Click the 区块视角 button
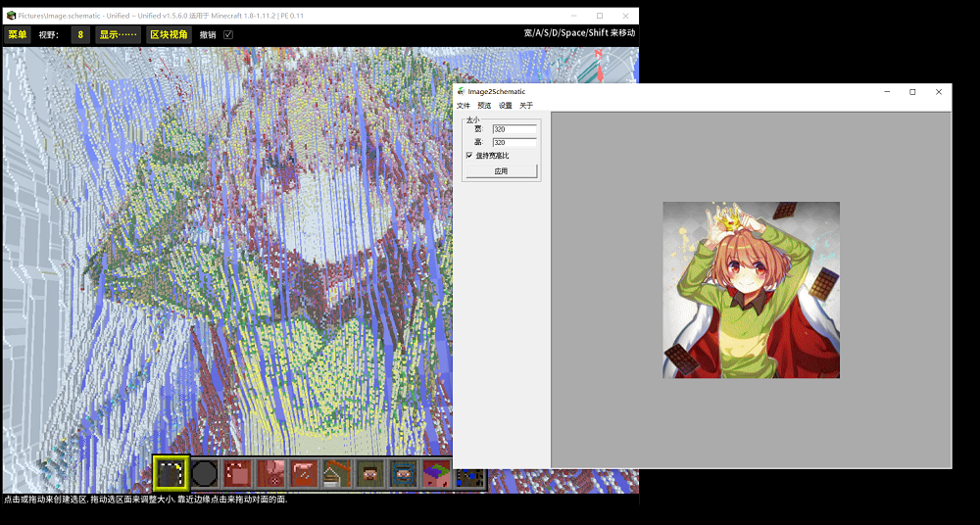The width and height of the screenshot is (980, 525). coord(169,34)
